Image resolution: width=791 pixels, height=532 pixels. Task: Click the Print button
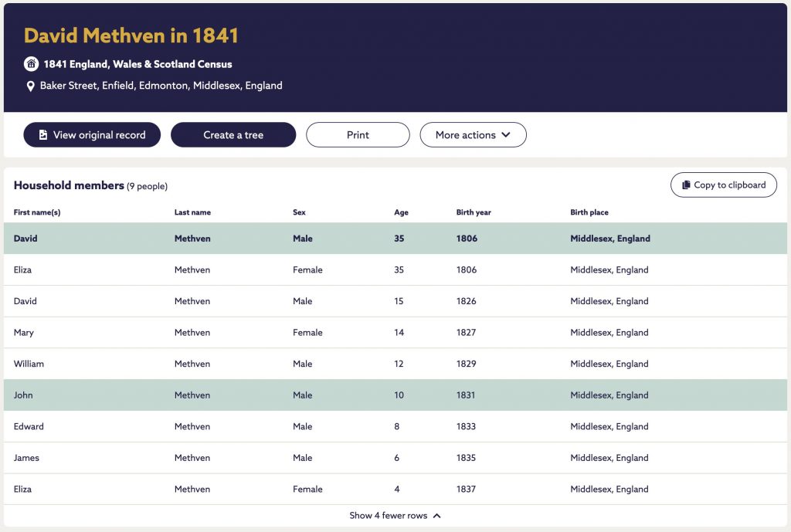(x=358, y=134)
